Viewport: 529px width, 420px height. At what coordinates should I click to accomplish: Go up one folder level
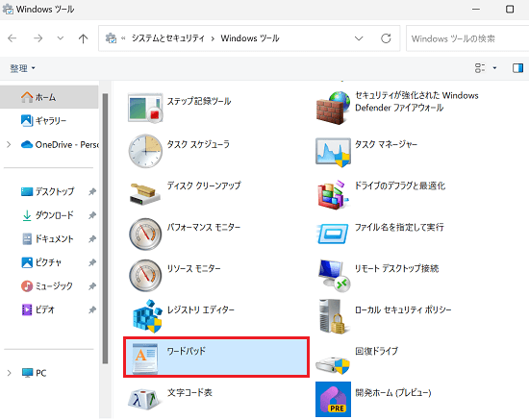click(83, 38)
